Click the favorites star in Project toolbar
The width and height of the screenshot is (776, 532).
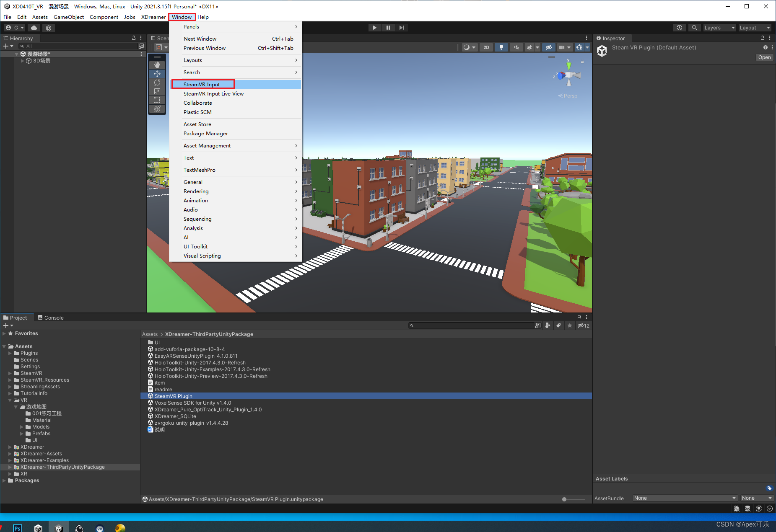tap(569, 325)
